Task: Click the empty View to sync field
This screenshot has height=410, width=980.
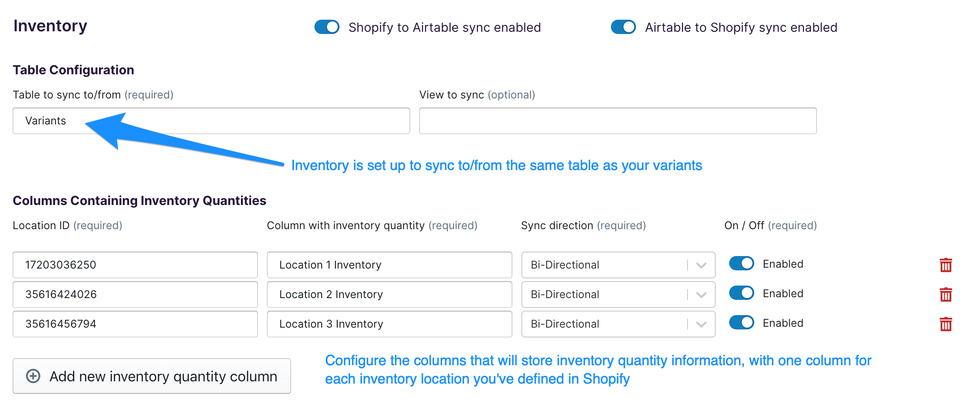Action: pos(618,121)
